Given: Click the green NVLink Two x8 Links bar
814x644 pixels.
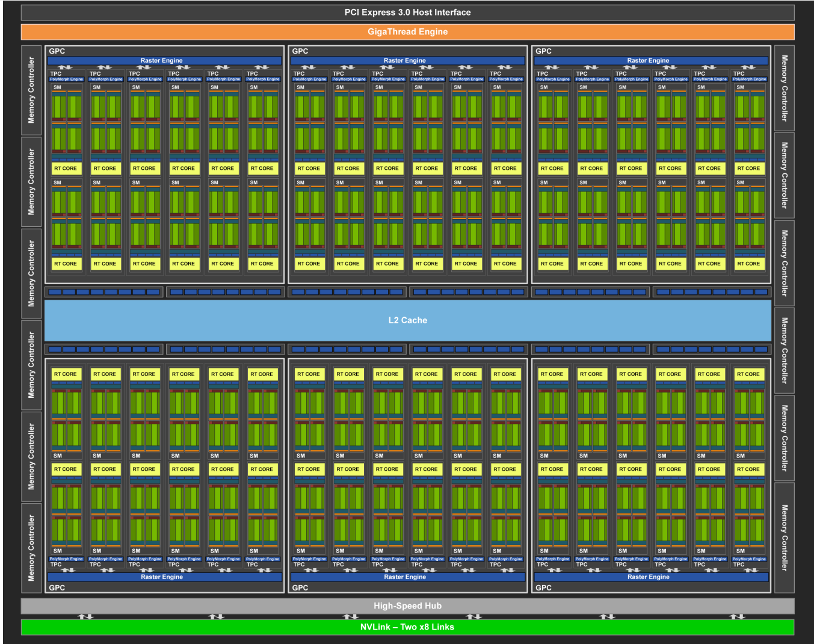Looking at the screenshot, I should [x=407, y=627].
